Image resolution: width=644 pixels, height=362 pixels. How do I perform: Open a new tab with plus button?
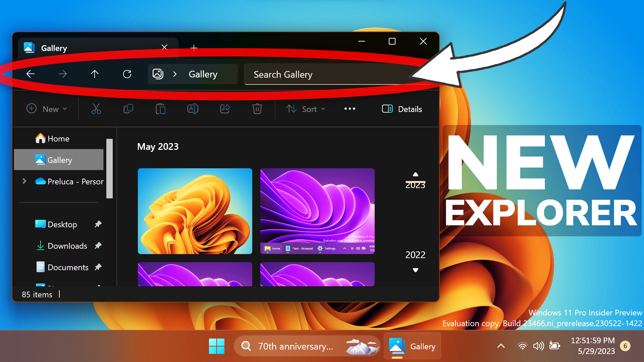[x=194, y=48]
